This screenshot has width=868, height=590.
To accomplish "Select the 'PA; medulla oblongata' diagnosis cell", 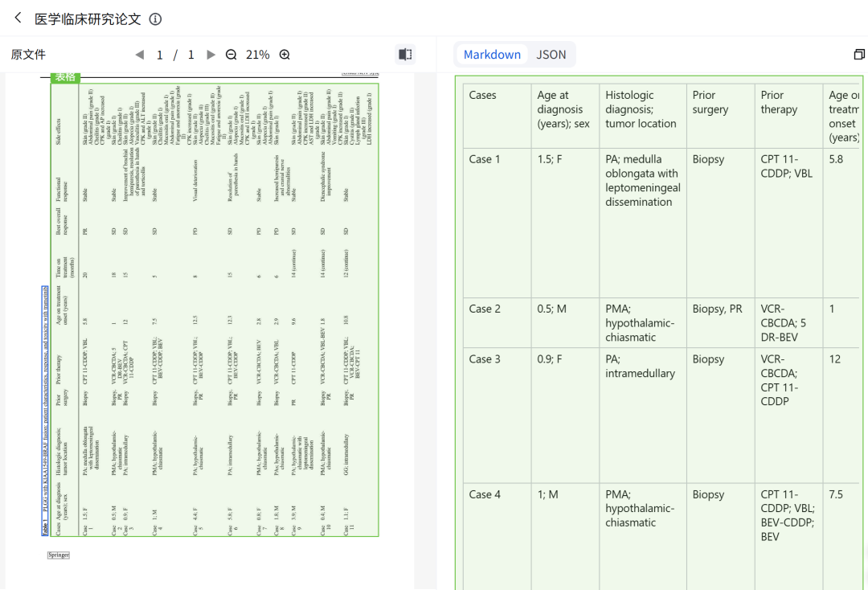I will [x=643, y=223].
